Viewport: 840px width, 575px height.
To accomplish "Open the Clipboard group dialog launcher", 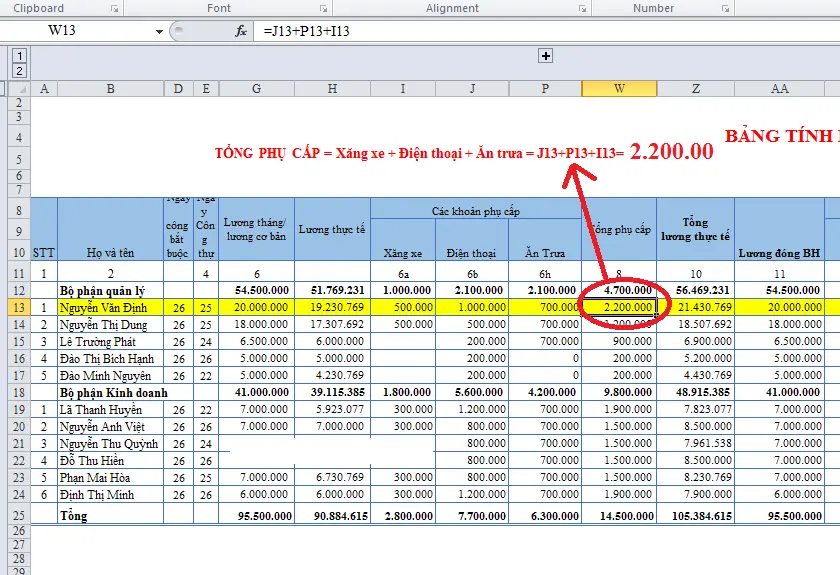I will (x=114, y=9).
